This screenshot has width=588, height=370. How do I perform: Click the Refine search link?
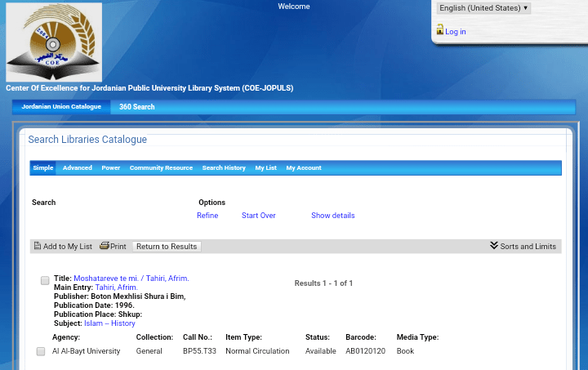(x=207, y=216)
